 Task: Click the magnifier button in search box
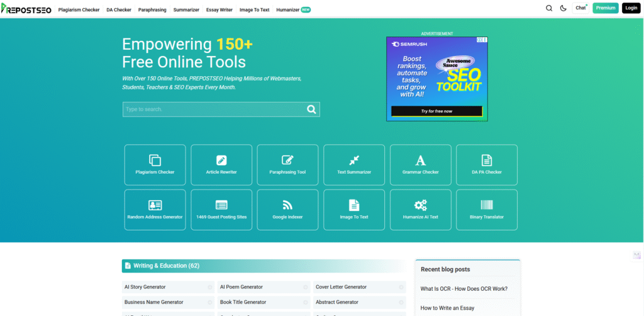pos(311,110)
